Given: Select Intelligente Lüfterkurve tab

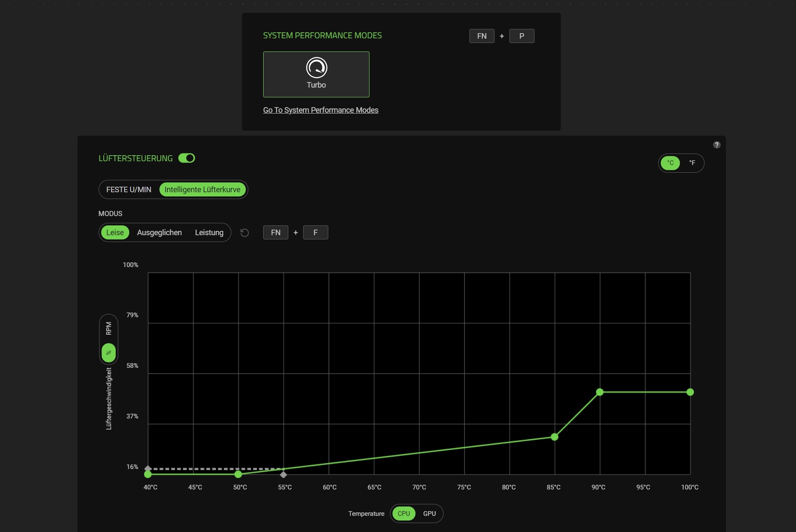Looking at the screenshot, I should (x=202, y=190).
